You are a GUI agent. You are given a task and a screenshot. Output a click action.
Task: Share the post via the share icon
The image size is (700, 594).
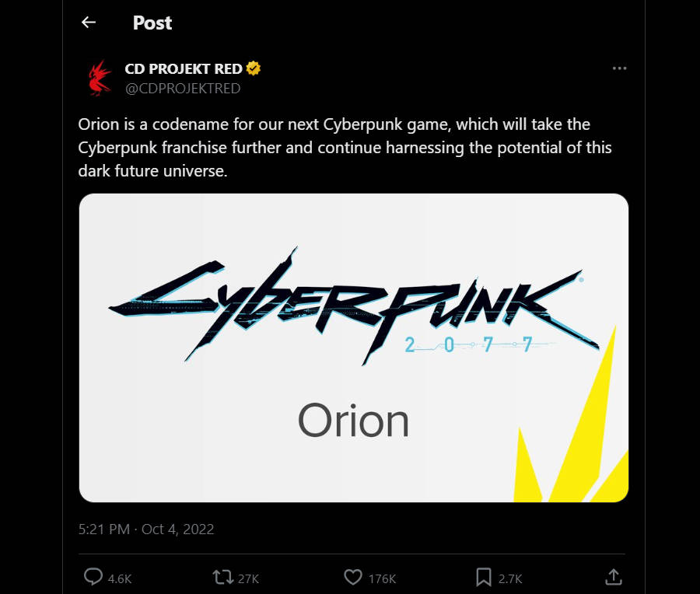point(614,577)
